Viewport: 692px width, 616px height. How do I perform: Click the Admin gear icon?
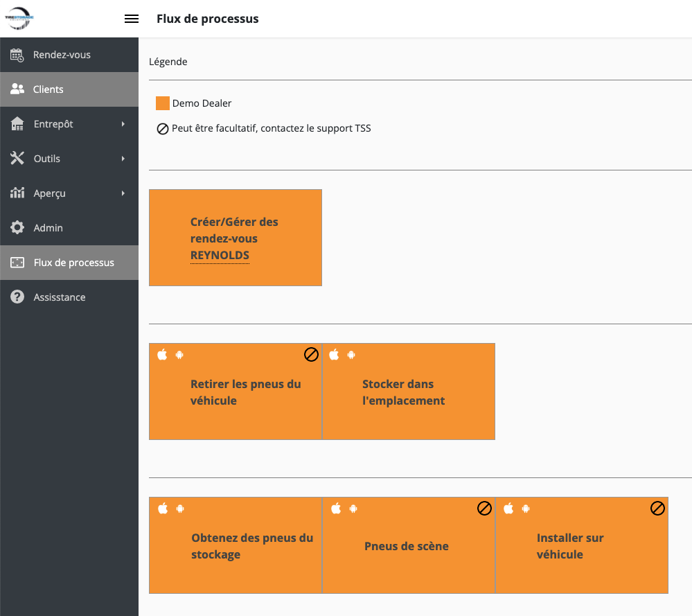pos(17,227)
